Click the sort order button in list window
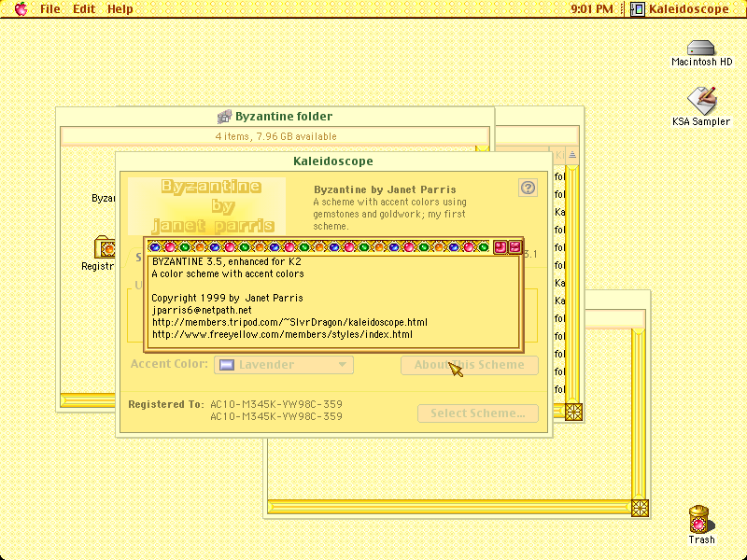This screenshot has width=747, height=560. point(572,155)
